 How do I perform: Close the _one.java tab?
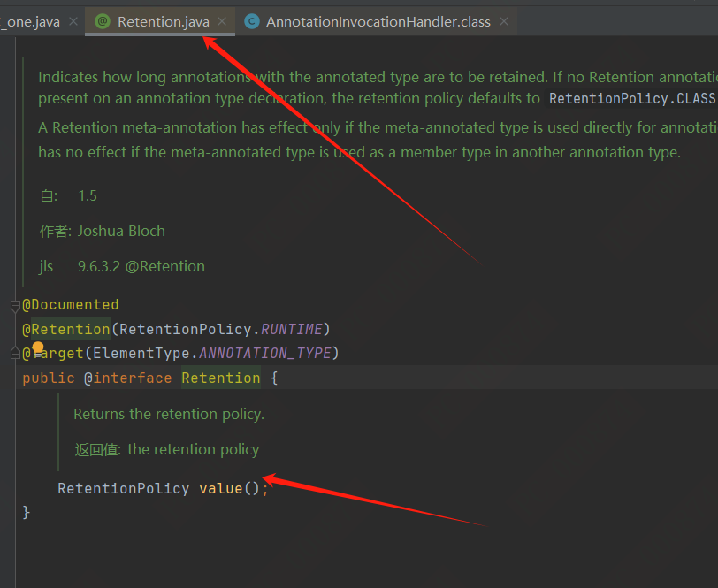pyautogui.click(x=73, y=21)
